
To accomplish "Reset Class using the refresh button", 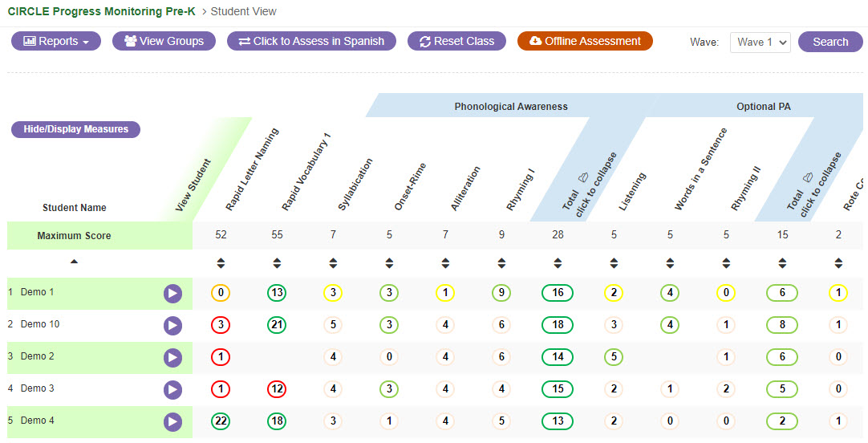I will pos(456,42).
